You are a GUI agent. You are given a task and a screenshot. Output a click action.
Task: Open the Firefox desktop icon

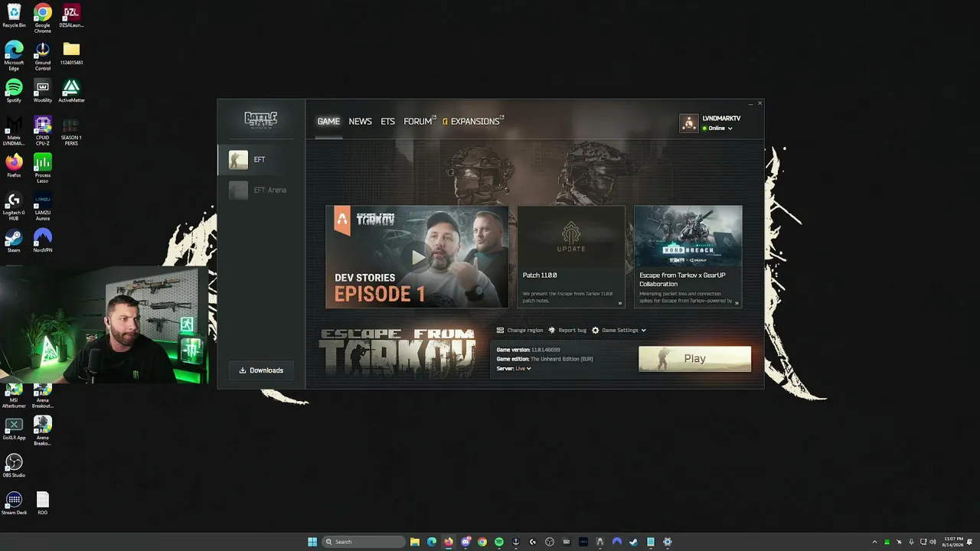[x=14, y=166]
